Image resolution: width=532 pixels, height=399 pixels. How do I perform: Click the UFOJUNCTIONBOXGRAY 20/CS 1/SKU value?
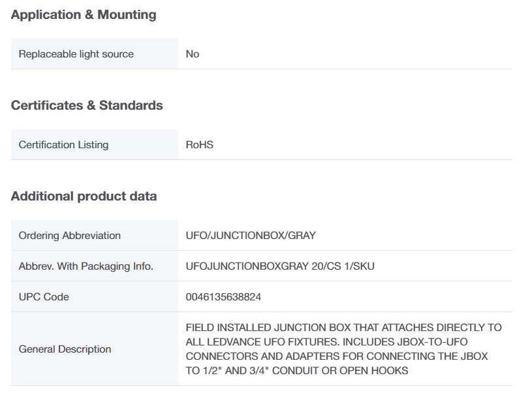280,266
